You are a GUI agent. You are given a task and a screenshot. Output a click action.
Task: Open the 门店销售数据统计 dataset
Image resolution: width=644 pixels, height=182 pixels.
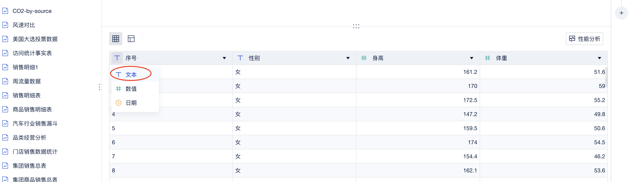point(35,152)
